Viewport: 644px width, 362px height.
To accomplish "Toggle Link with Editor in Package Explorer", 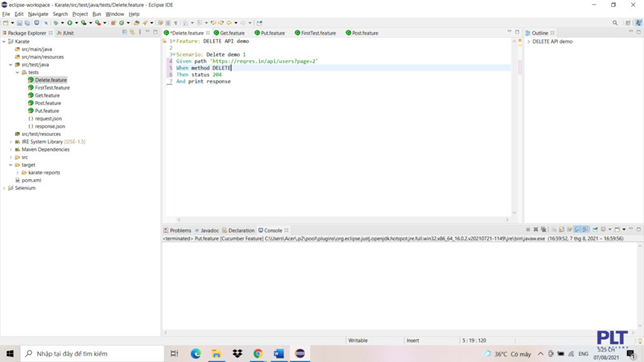I will [x=132, y=32].
